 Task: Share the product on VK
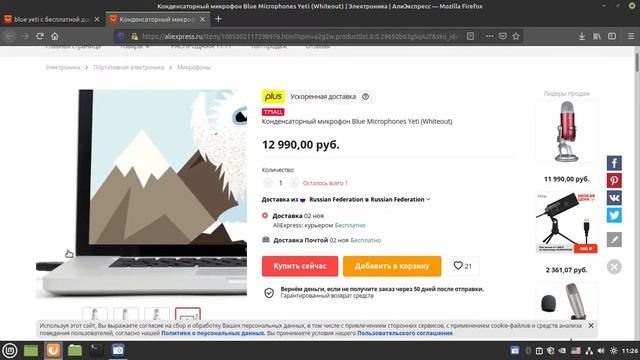614,198
